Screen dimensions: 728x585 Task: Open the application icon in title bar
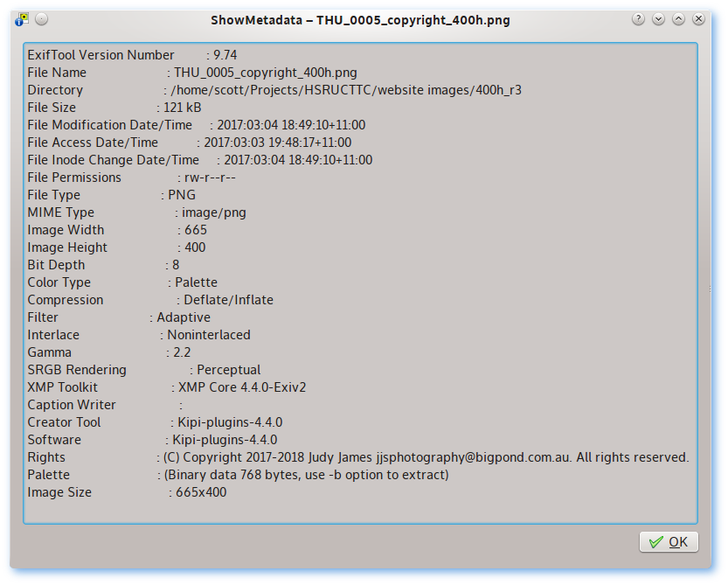click(22, 19)
